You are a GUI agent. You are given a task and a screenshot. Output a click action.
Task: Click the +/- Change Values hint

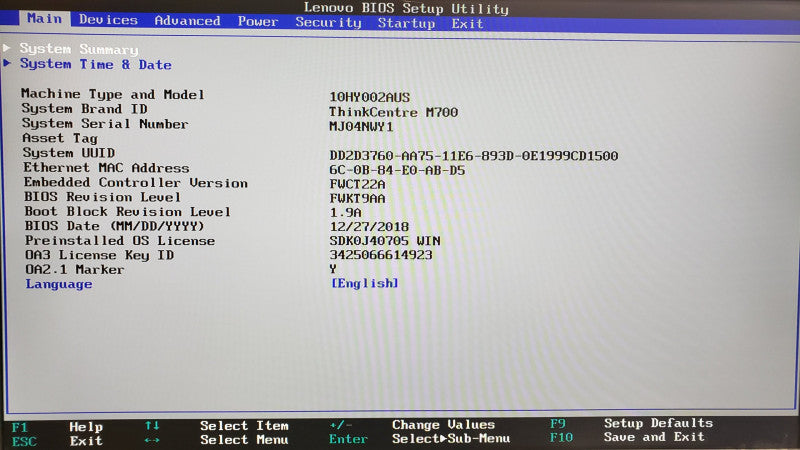412,424
